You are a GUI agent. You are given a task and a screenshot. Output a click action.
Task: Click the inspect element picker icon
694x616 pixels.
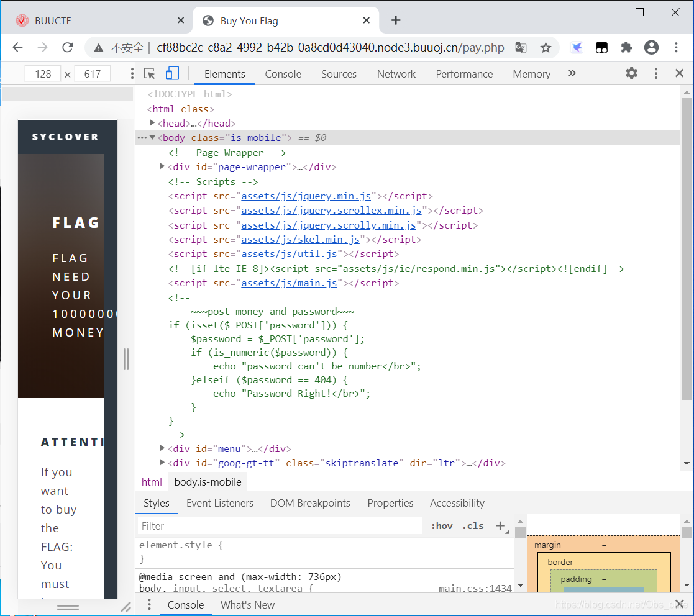point(149,73)
